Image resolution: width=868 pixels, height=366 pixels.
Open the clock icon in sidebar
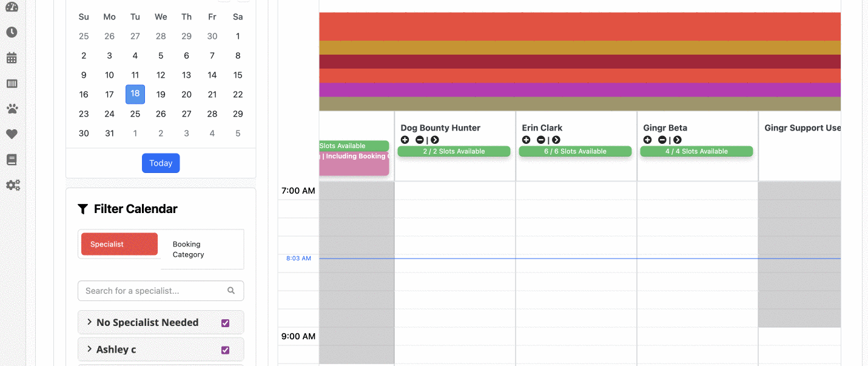pyautogui.click(x=12, y=32)
